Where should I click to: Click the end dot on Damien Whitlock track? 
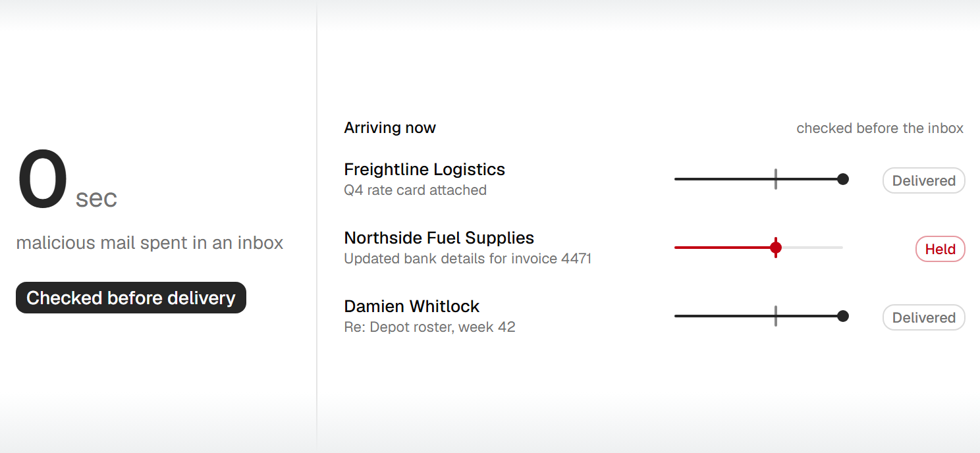pos(842,316)
